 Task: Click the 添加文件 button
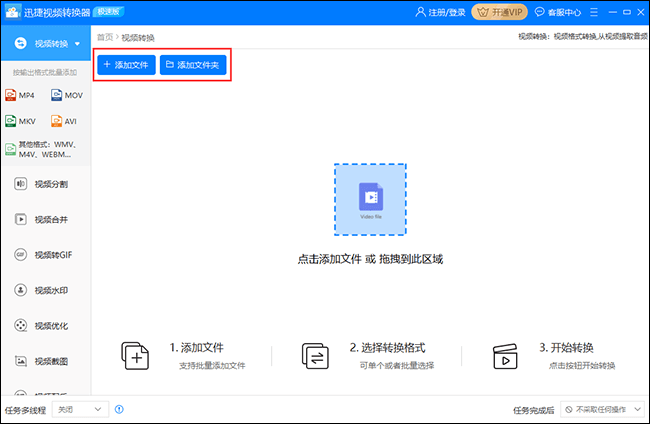click(x=126, y=65)
